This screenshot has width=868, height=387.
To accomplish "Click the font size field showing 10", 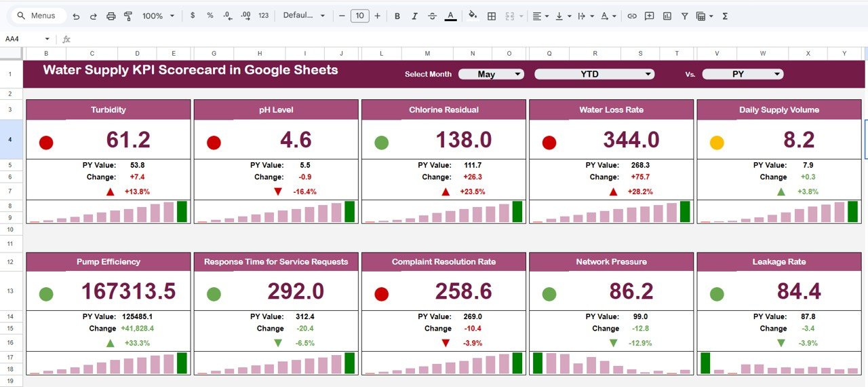I will pyautogui.click(x=359, y=16).
